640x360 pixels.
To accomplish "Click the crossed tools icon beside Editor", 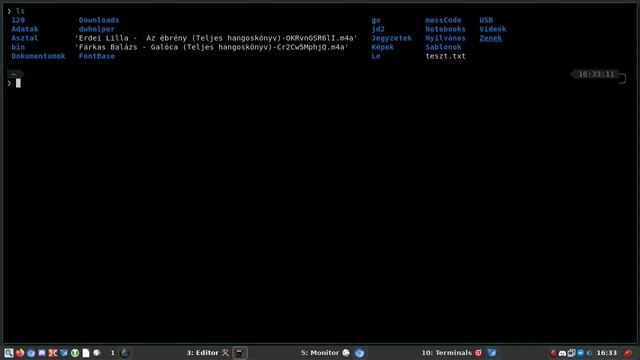I will point(225,353).
